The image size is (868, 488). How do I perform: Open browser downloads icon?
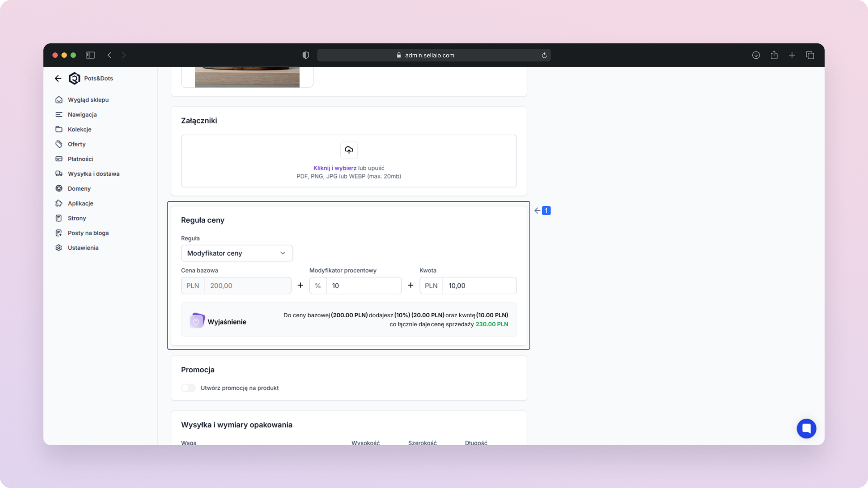(x=756, y=55)
